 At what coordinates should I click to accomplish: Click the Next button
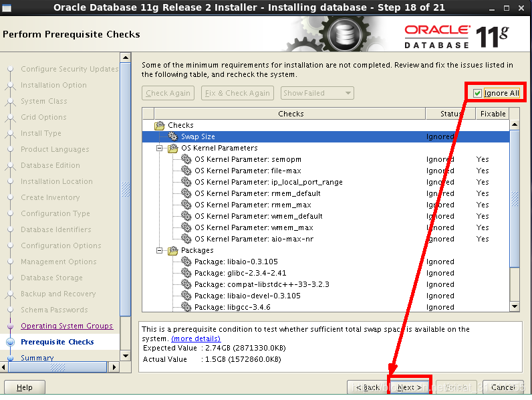point(410,387)
